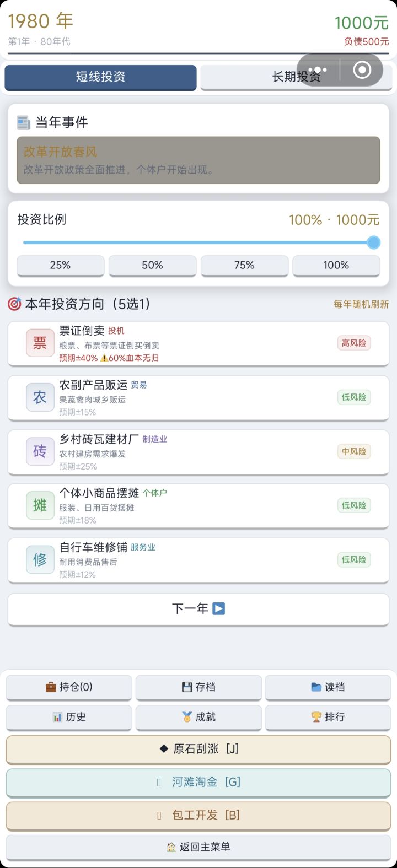Return via 返回主菜单 button

(x=198, y=847)
